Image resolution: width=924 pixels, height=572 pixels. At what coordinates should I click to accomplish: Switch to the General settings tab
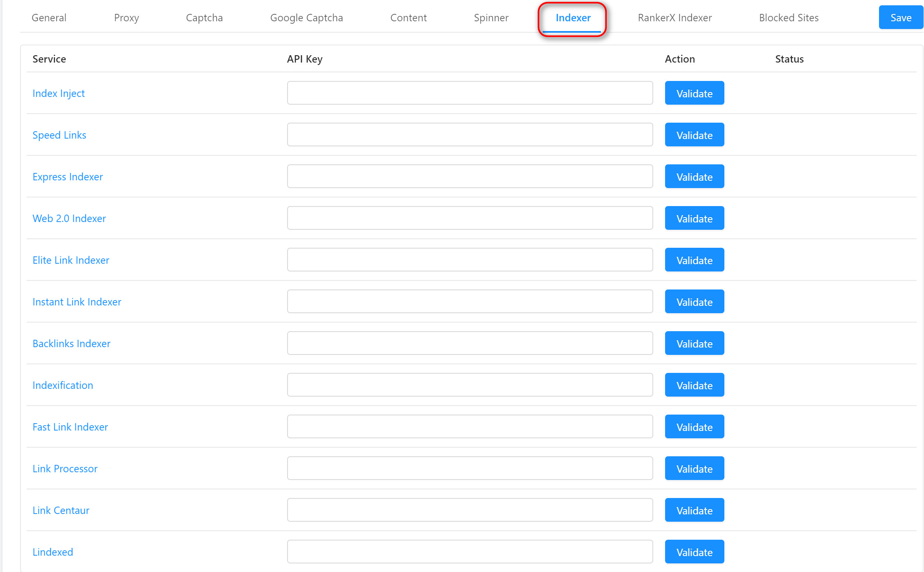point(48,18)
